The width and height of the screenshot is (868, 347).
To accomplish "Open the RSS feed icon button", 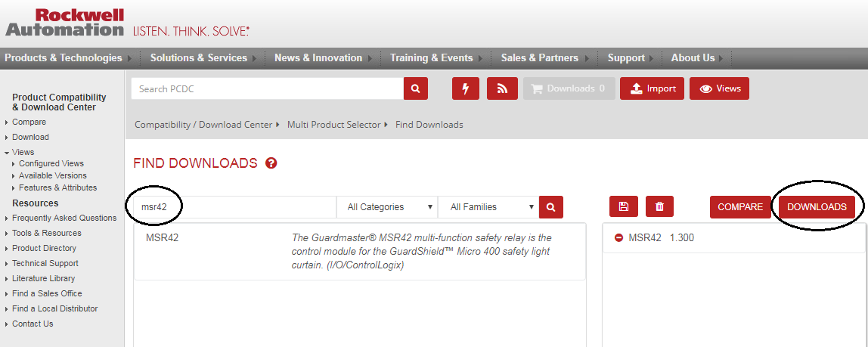I will pos(502,88).
